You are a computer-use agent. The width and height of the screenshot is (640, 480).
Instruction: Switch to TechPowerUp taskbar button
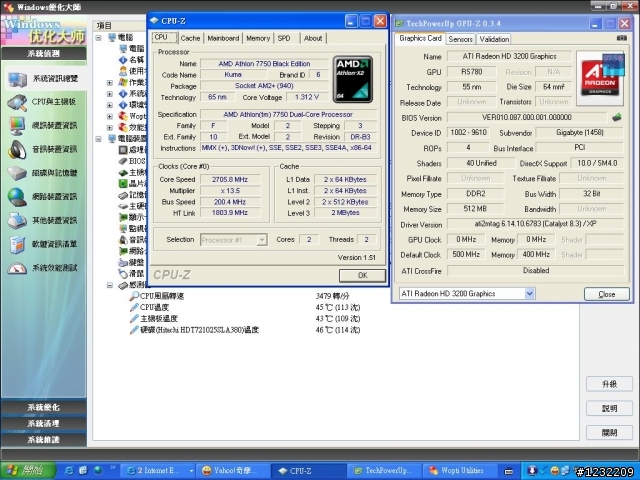click(384, 471)
